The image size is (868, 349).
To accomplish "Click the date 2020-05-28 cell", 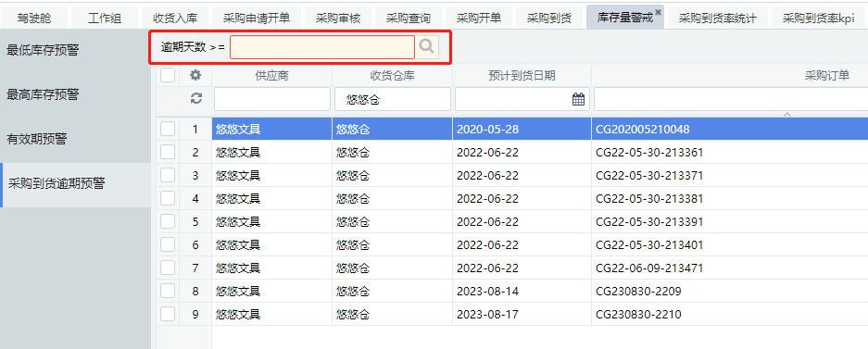I will pos(522,129).
